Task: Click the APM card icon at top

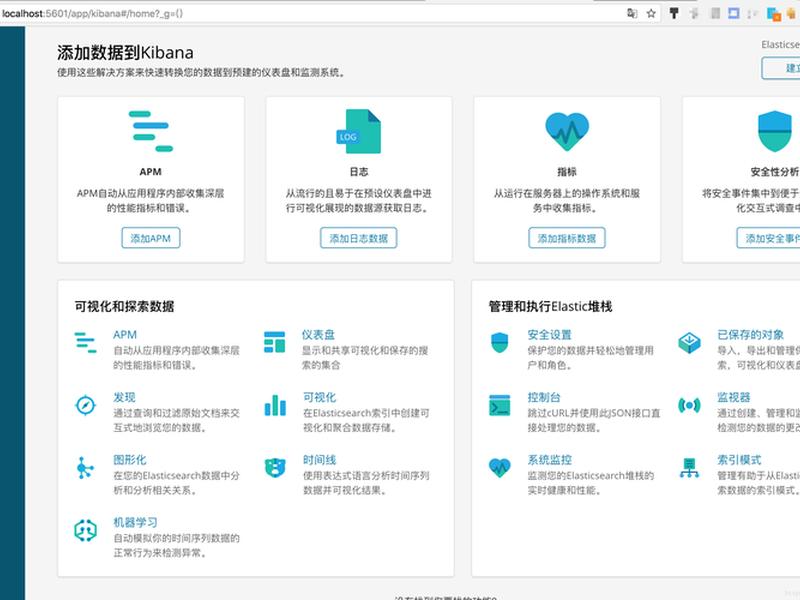Action: 151,131
